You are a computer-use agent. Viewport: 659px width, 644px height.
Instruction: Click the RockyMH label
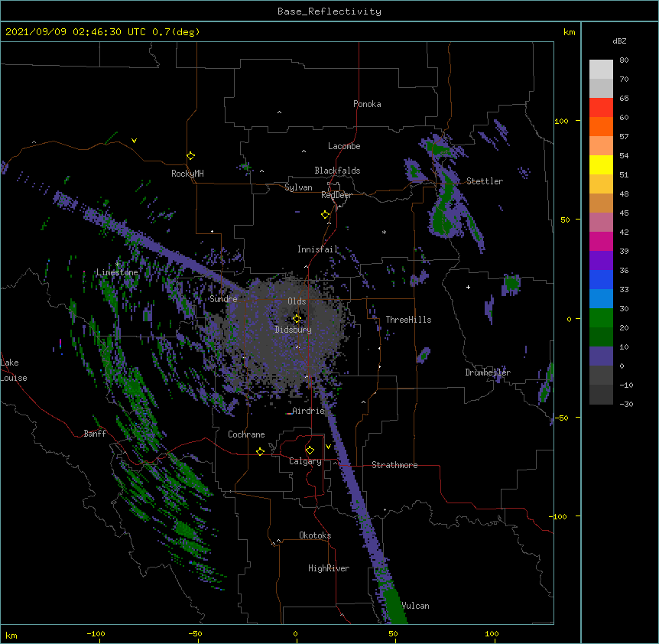point(187,173)
